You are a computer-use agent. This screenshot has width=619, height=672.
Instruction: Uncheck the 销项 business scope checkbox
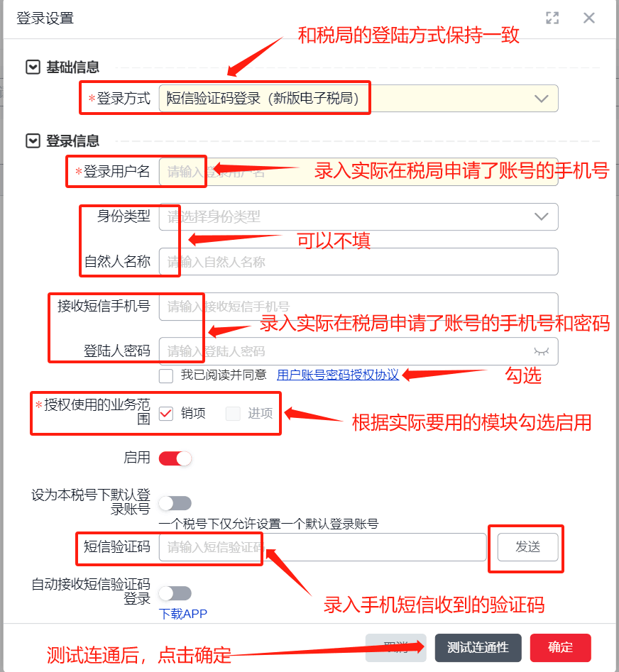[x=166, y=414]
